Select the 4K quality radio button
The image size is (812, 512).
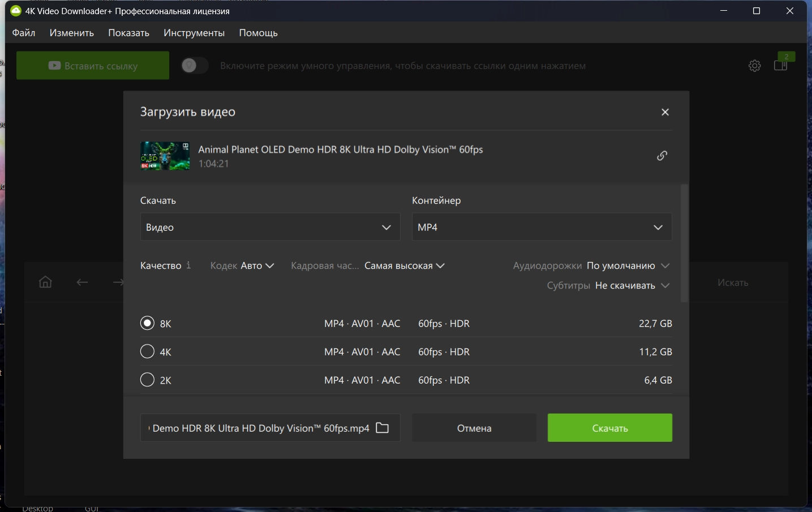click(147, 351)
